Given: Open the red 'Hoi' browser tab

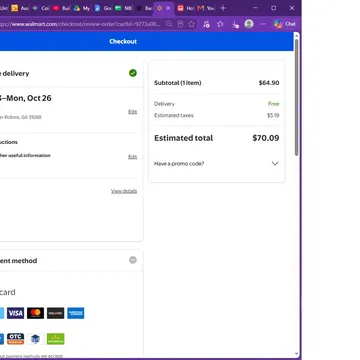Looking at the screenshot, I should point(185,8).
